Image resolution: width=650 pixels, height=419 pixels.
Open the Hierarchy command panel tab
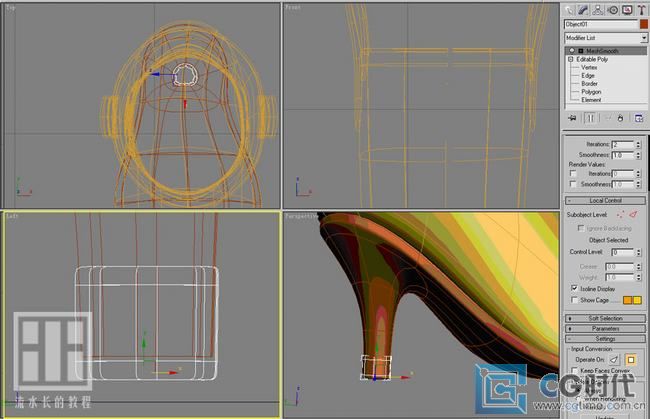[x=598, y=10]
